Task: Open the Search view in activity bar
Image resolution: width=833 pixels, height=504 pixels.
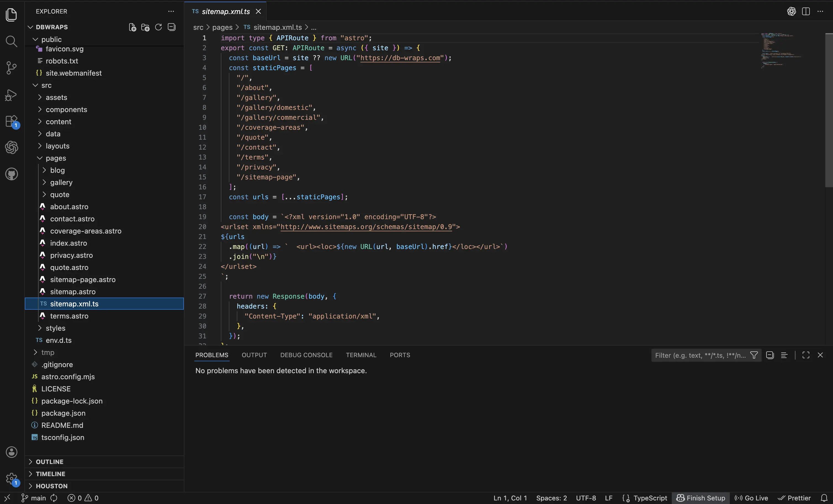Action: click(x=12, y=41)
